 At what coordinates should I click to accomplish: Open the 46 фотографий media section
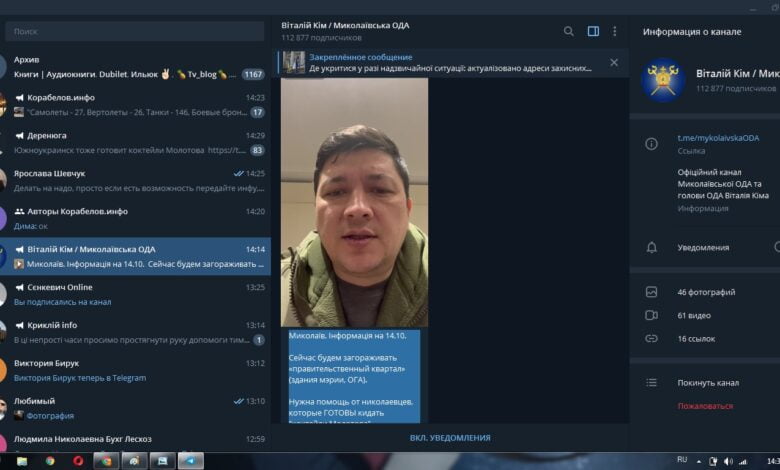pos(706,292)
